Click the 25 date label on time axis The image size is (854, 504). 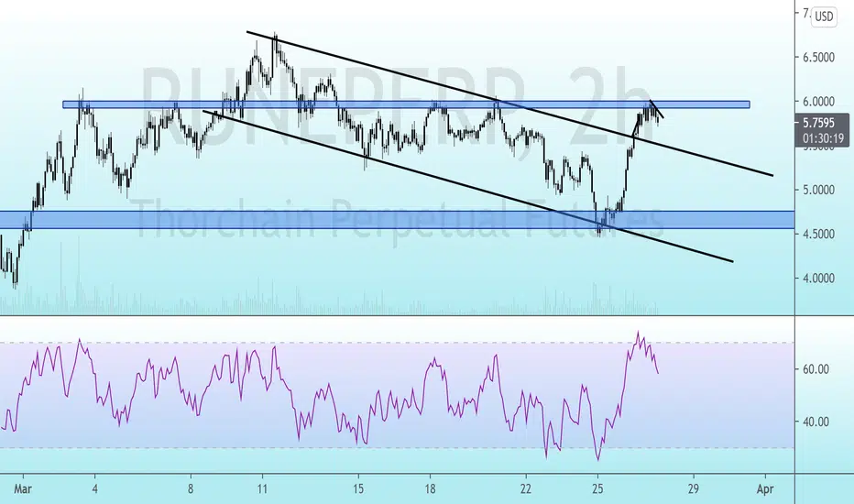pyautogui.click(x=597, y=488)
